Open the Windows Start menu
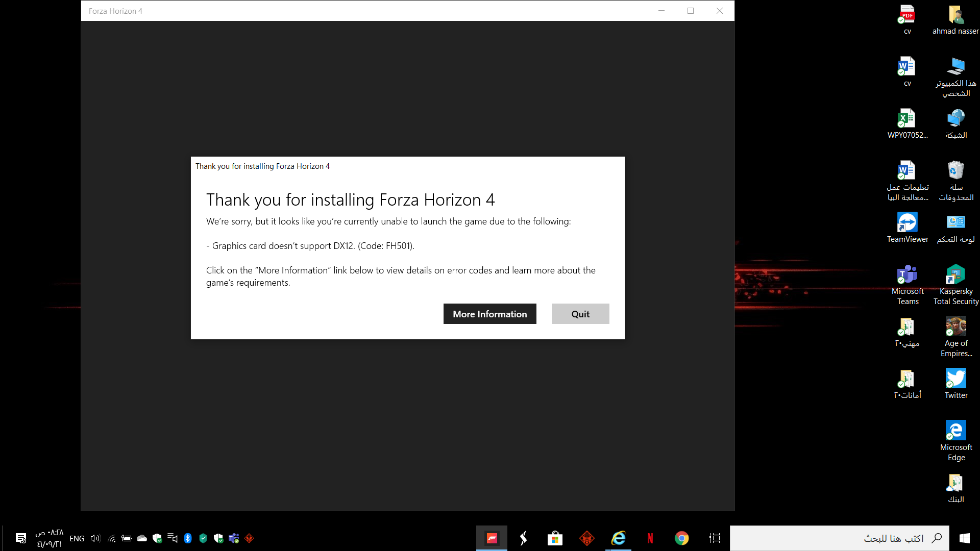980x551 pixels. point(965,538)
